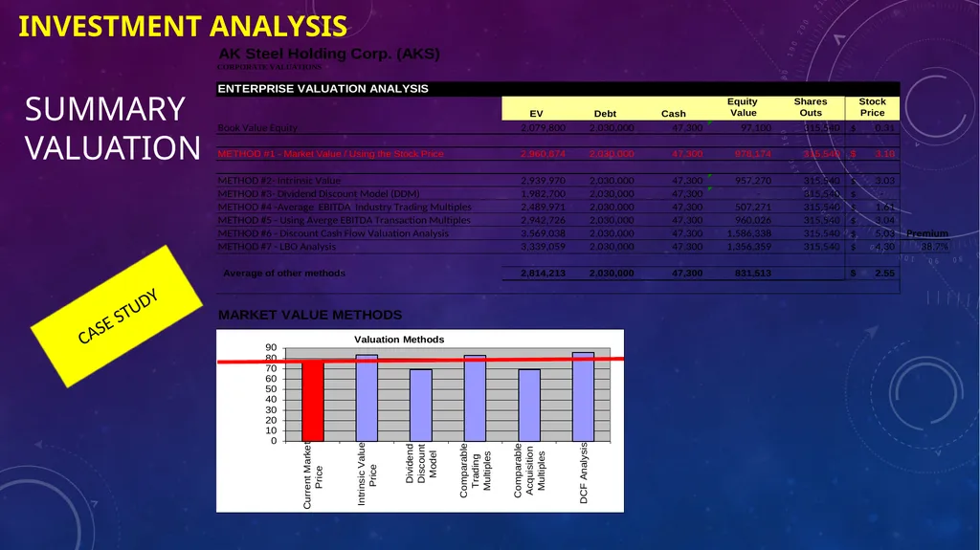Click equity value cell '507,271'
This screenshot has width=980, height=550.
[x=753, y=207]
